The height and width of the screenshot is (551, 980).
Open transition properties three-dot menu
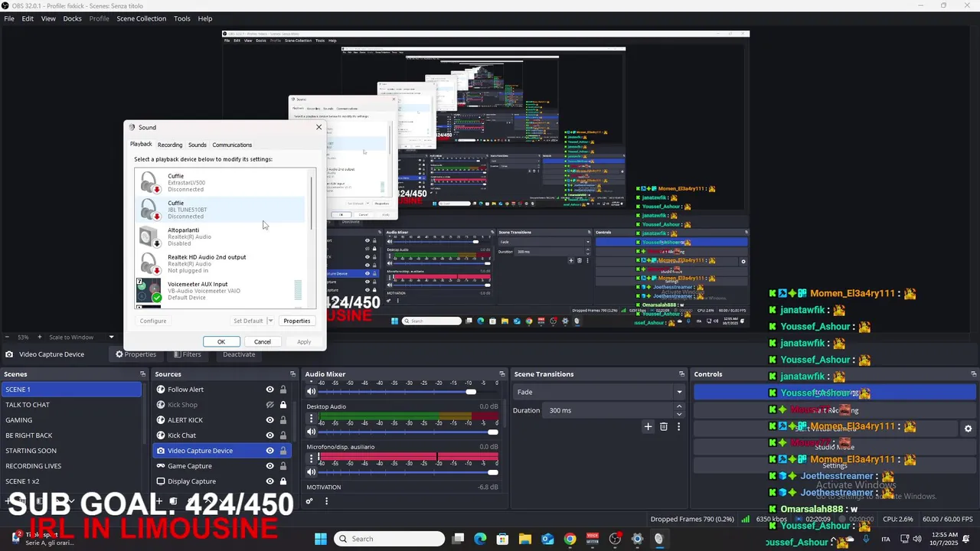[x=678, y=426]
